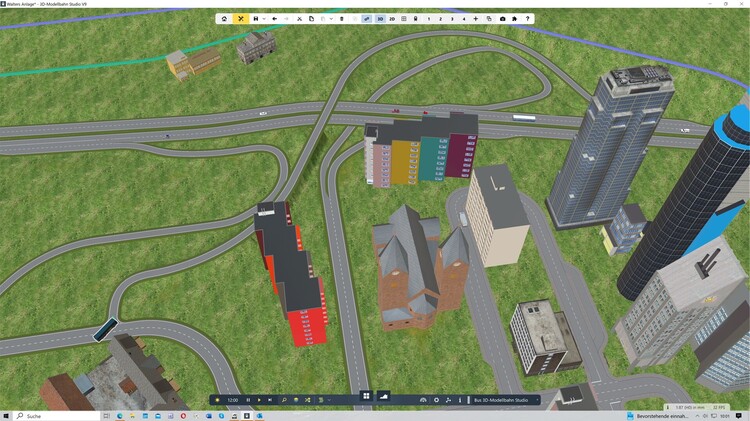Select the brick church building
Viewport: 750px width, 421px height.
tap(419, 270)
